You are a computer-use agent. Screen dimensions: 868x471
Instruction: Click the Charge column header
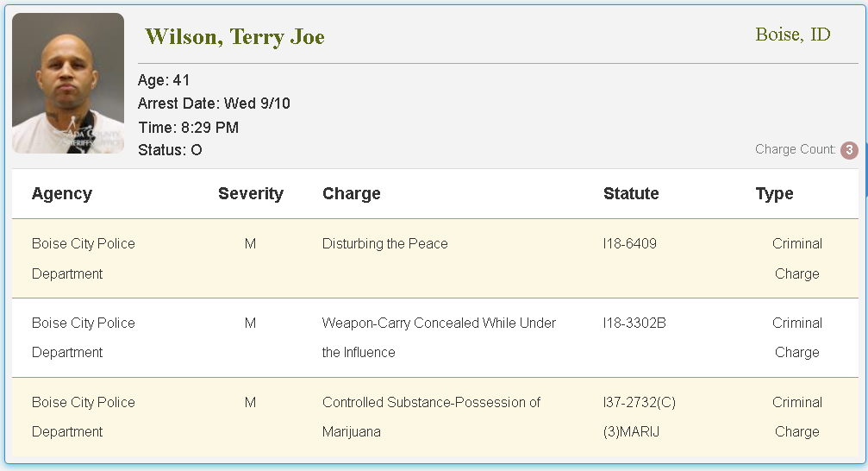click(352, 193)
